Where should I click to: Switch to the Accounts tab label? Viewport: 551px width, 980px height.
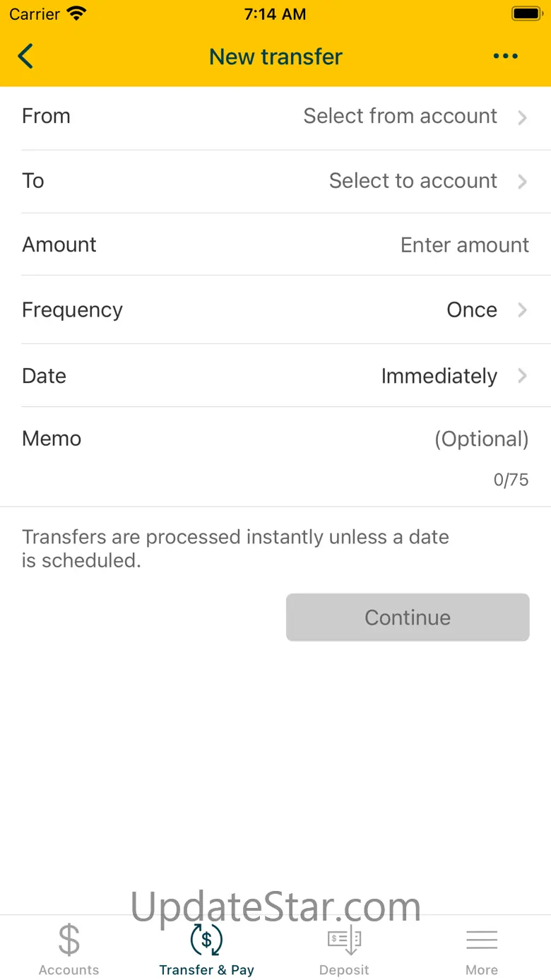click(69, 970)
